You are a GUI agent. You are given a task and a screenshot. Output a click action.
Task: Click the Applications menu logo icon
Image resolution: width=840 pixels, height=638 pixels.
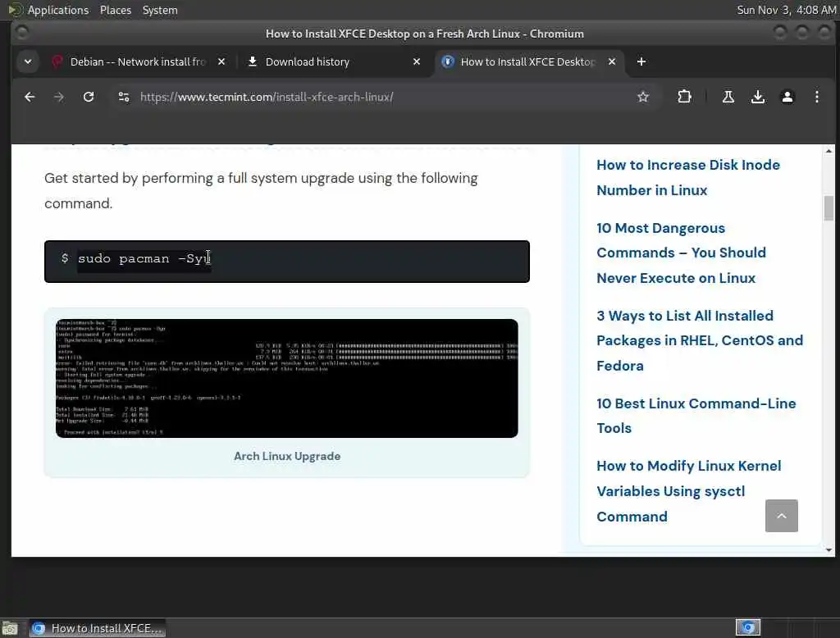tap(16, 10)
